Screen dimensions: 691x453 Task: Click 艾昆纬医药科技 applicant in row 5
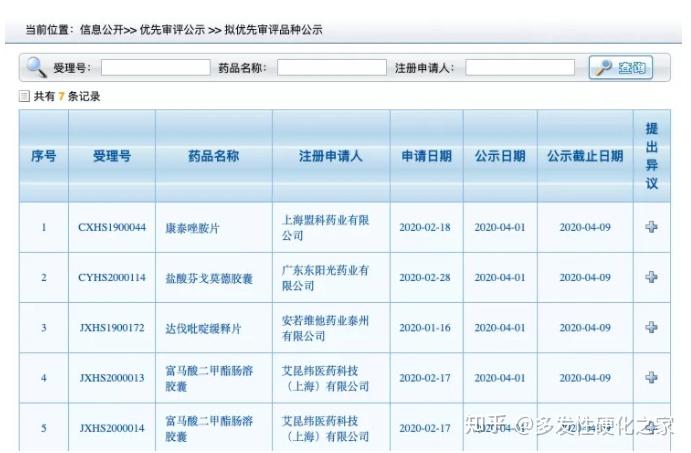[x=326, y=429]
